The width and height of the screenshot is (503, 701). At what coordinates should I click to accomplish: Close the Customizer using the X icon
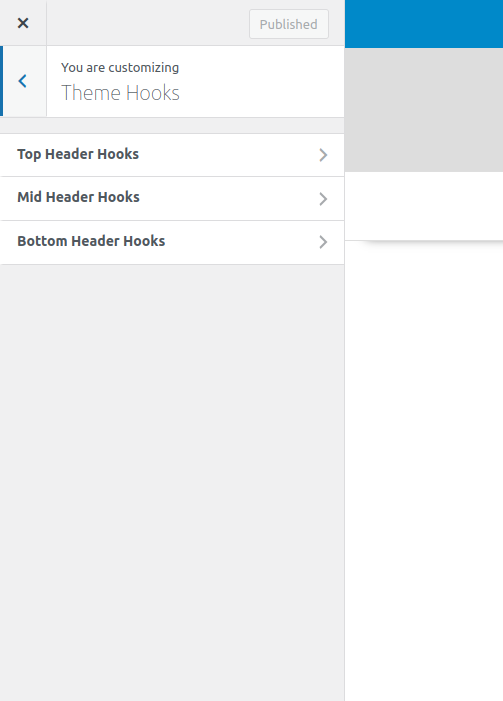(x=23, y=23)
